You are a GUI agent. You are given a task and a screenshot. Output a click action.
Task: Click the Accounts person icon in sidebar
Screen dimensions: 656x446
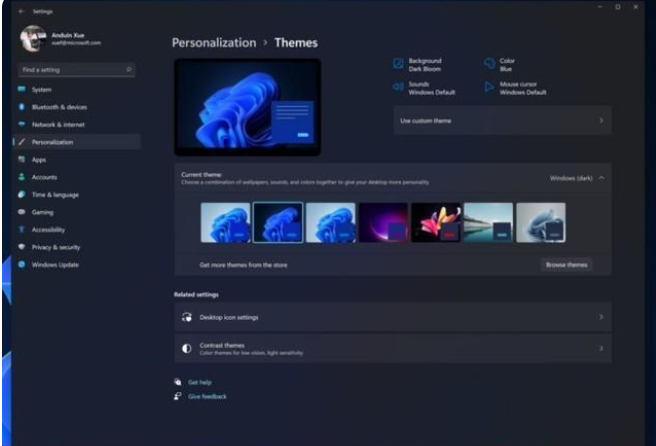click(22, 177)
